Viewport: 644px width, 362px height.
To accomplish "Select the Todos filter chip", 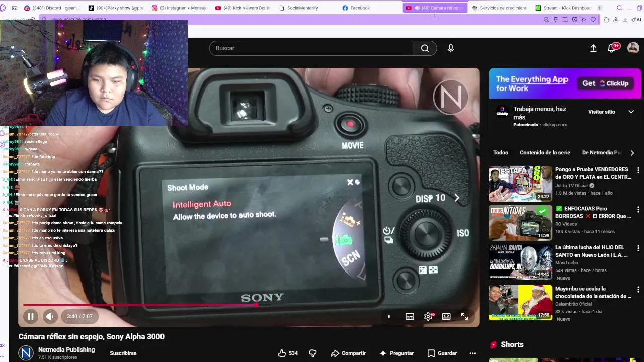I will pos(500,153).
